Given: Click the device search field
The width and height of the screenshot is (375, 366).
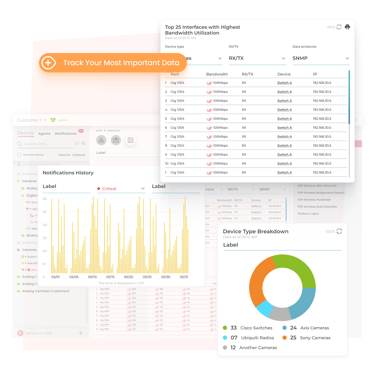Looking at the screenshot, I should point(45,144).
